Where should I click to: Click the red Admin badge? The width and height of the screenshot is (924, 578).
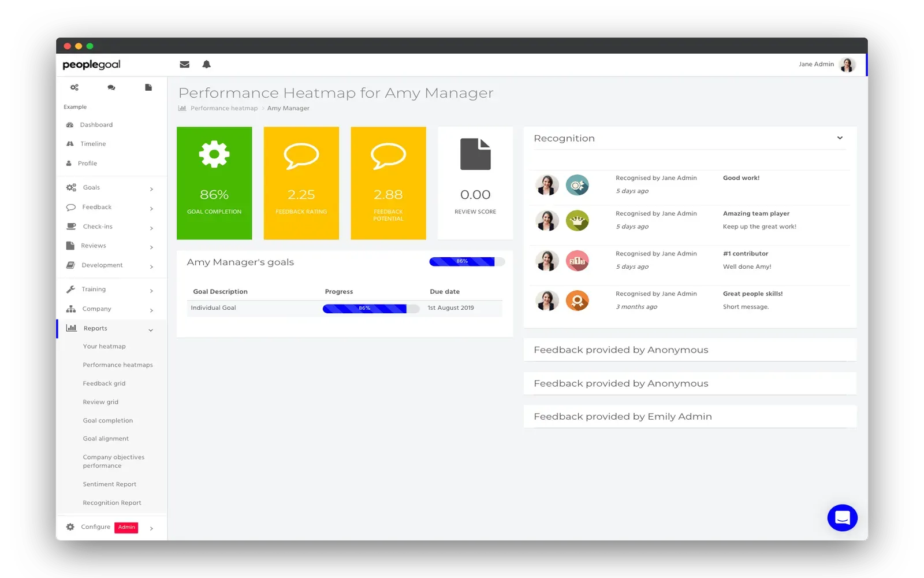coord(126,527)
